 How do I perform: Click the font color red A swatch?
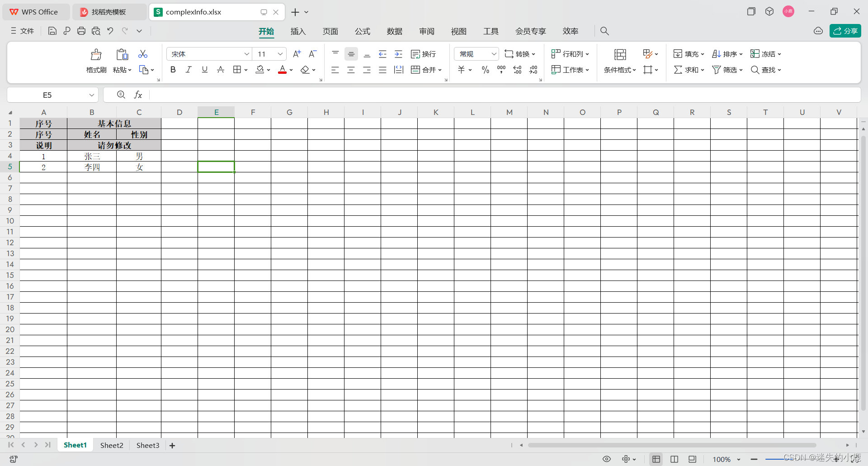[283, 70]
